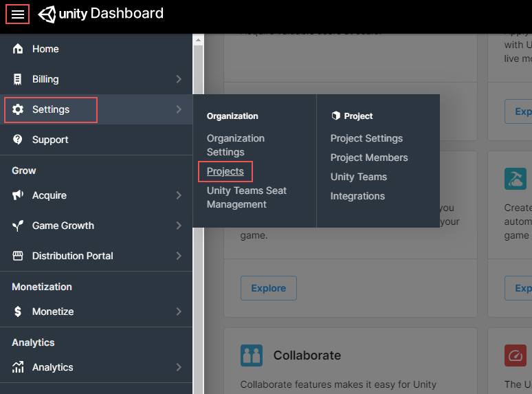This screenshot has height=394, width=532.
Task: Select Monetize menu item
Action: coord(96,311)
